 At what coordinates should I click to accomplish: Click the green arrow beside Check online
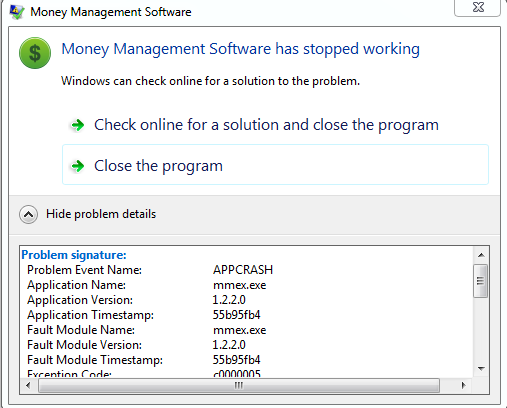click(x=78, y=125)
